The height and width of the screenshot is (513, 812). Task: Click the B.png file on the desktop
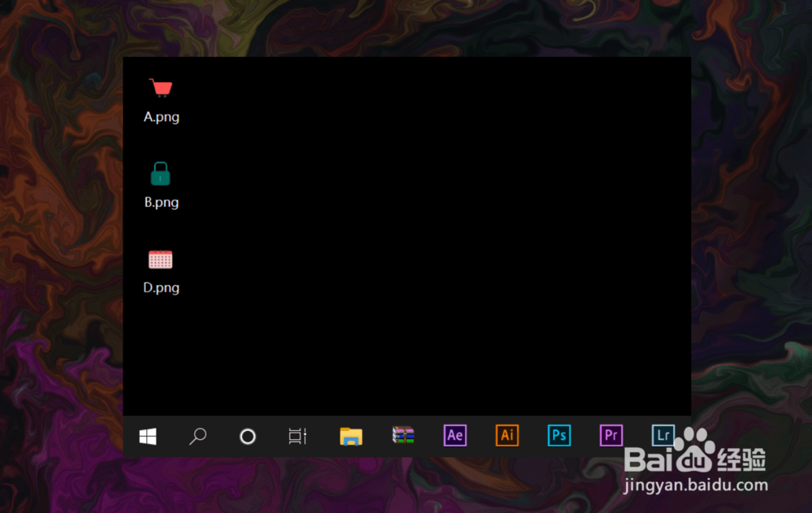(161, 201)
